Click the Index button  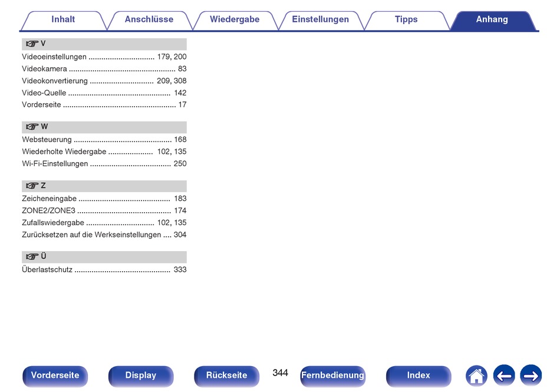[418, 375]
